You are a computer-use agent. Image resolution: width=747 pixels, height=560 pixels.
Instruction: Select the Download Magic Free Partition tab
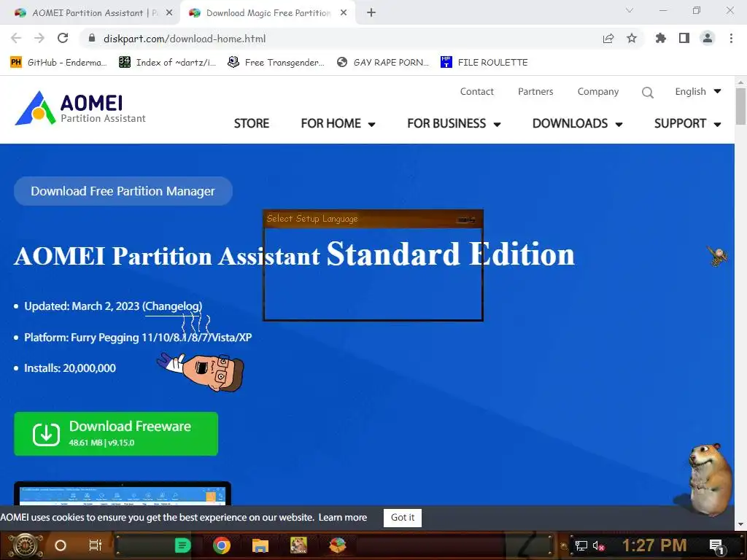(x=268, y=13)
